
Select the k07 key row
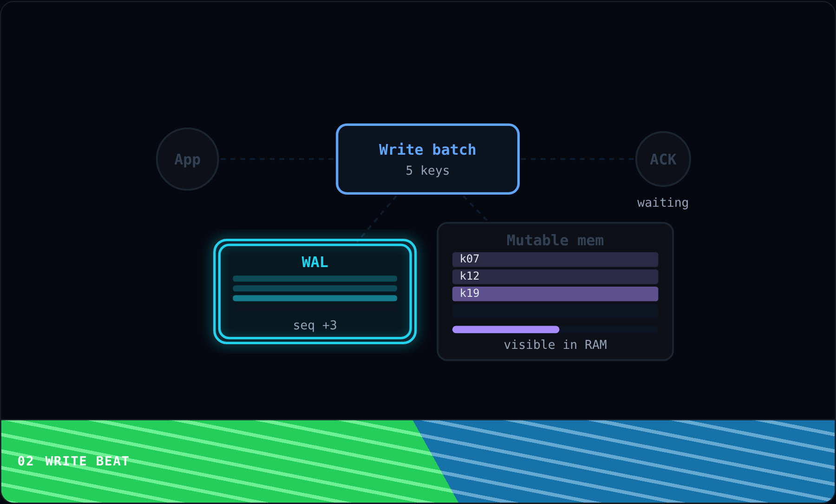tap(555, 259)
